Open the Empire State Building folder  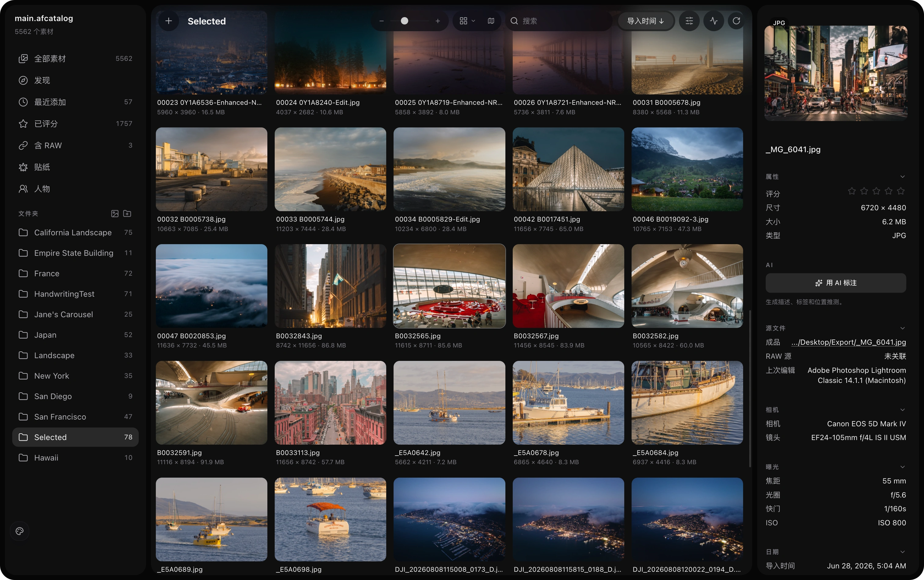(x=75, y=253)
